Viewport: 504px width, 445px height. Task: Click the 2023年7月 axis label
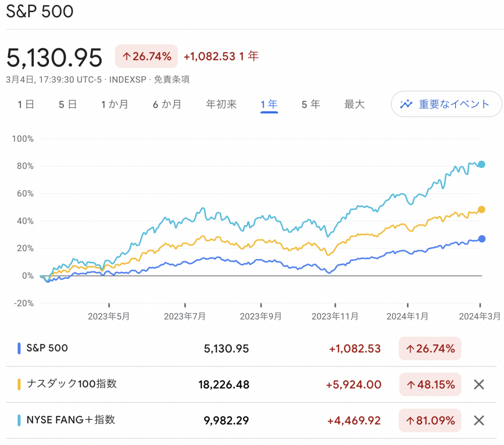(x=185, y=316)
